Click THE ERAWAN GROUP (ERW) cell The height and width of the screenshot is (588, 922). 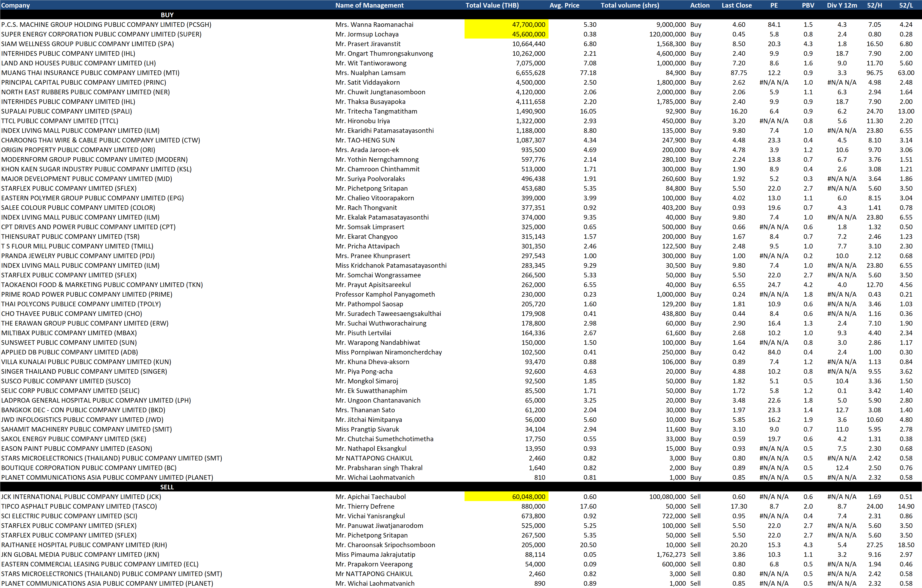(x=85, y=323)
